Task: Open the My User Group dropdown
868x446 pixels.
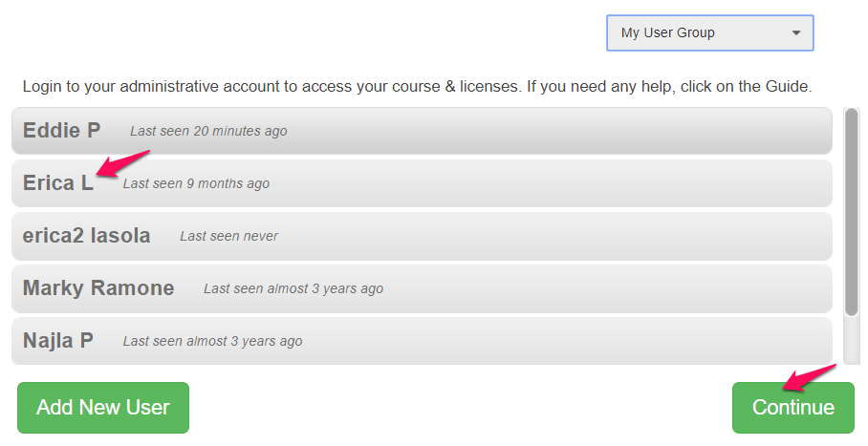Action: coord(708,32)
